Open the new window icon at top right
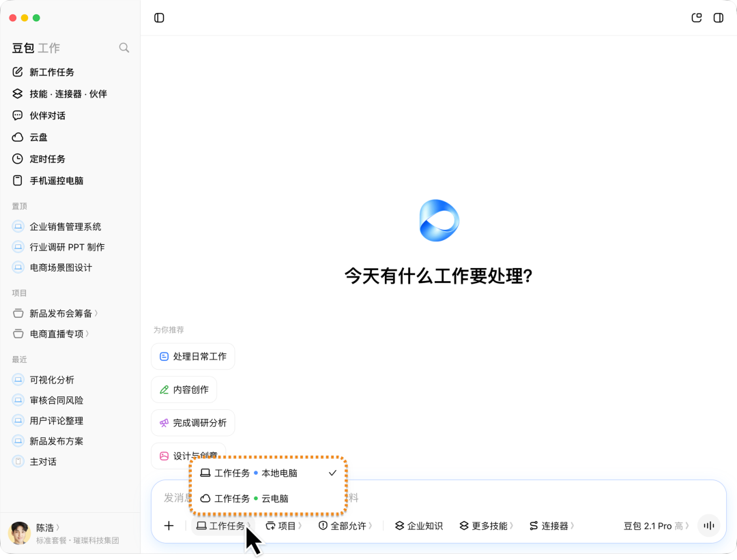737x560 pixels. click(697, 18)
